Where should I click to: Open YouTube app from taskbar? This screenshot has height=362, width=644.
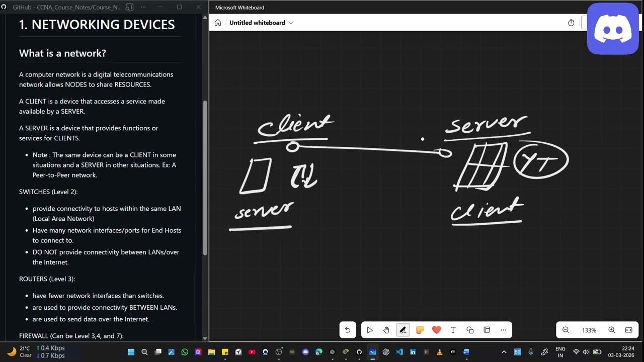click(252, 352)
